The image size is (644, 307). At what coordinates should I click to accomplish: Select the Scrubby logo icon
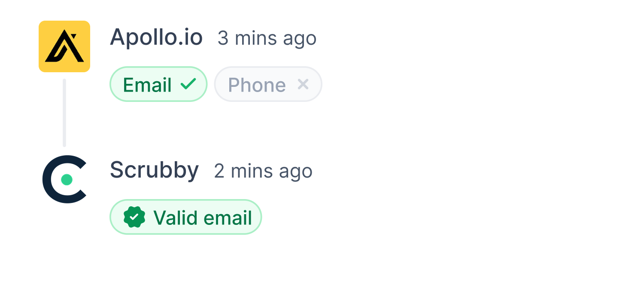[x=64, y=179]
